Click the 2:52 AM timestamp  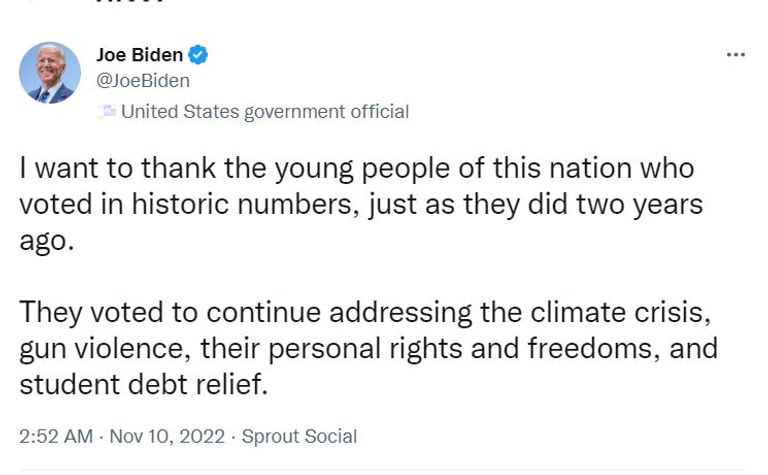[x=56, y=437]
